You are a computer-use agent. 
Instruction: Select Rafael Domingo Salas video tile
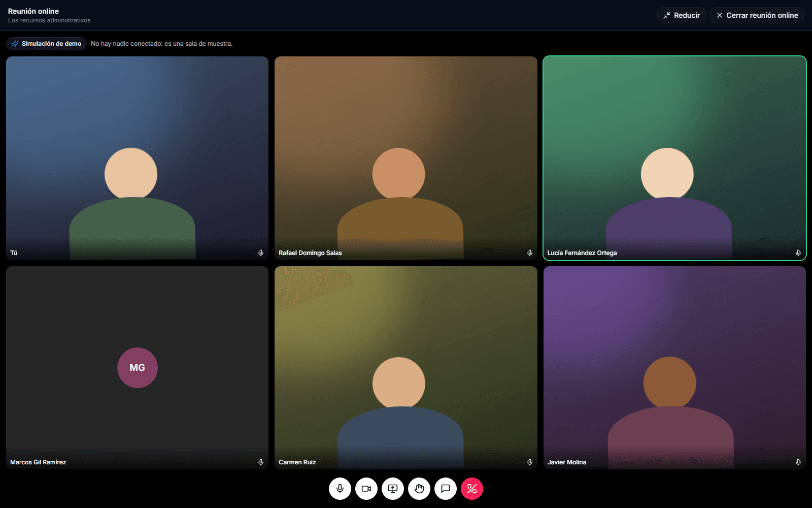(406, 158)
